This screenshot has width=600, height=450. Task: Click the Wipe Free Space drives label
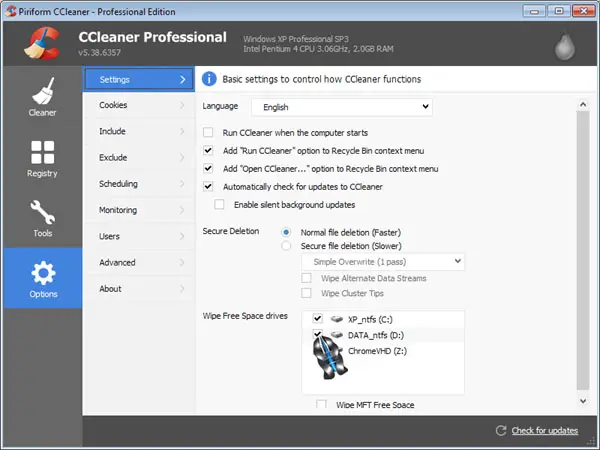(x=245, y=316)
